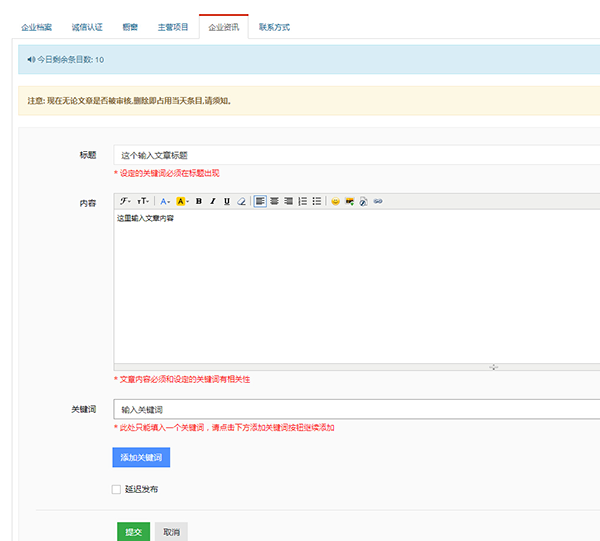Click the yellow warning text starting with 注意

(x=129, y=101)
